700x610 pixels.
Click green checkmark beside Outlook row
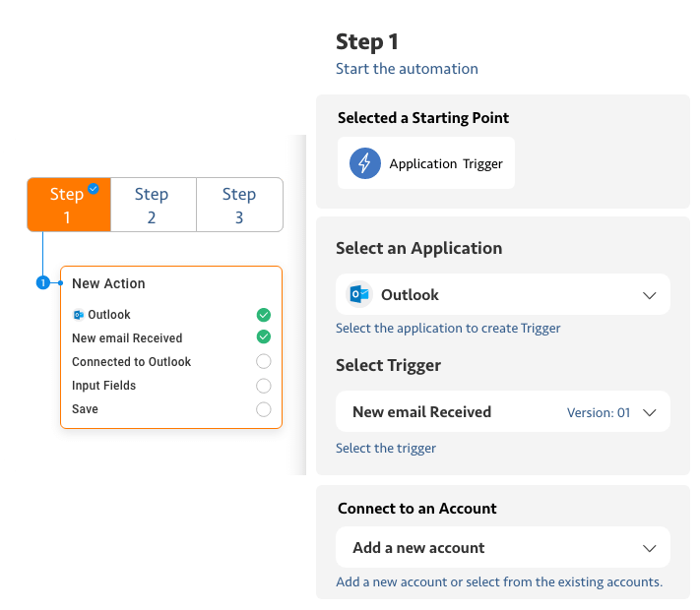(x=264, y=315)
